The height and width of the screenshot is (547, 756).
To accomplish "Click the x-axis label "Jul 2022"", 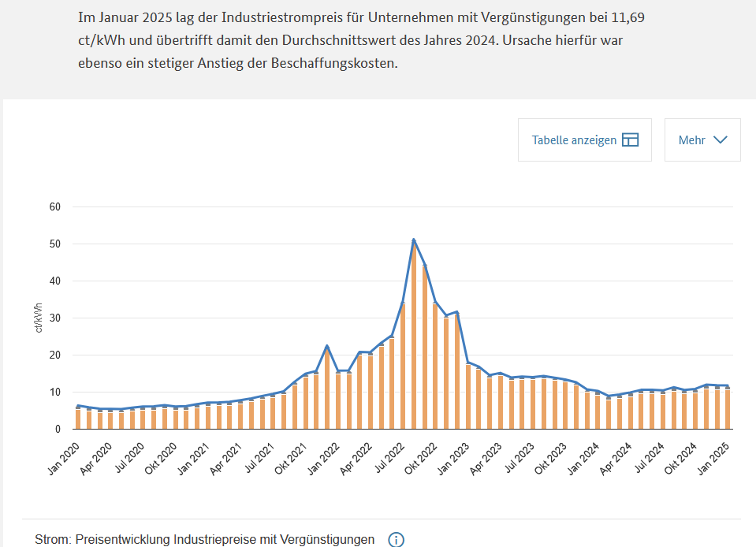I will pyautogui.click(x=389, y=458).
